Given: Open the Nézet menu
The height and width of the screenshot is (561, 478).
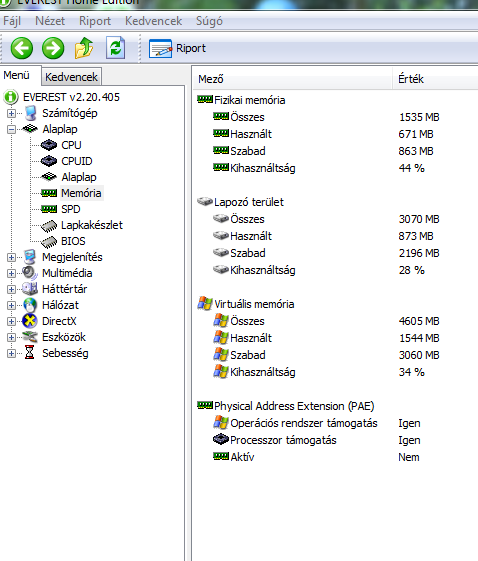Looking at the screenshot, I should tap(50, 21).
